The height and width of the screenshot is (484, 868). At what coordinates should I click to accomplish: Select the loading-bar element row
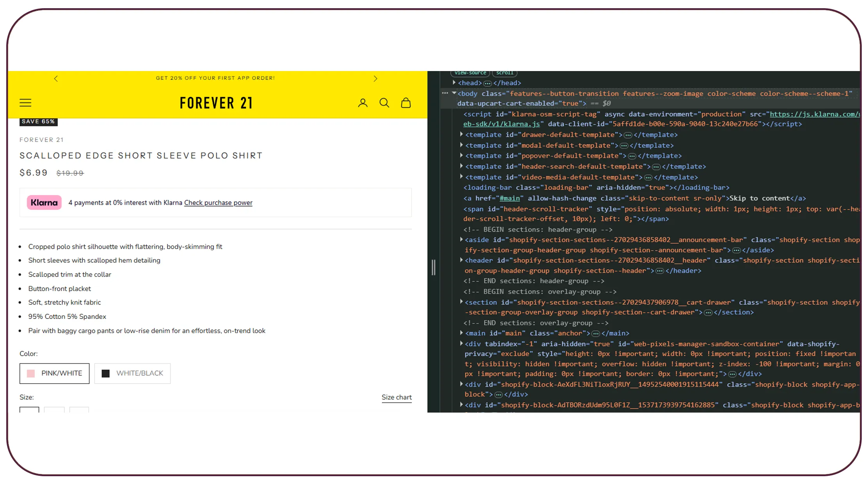(596, 188)
